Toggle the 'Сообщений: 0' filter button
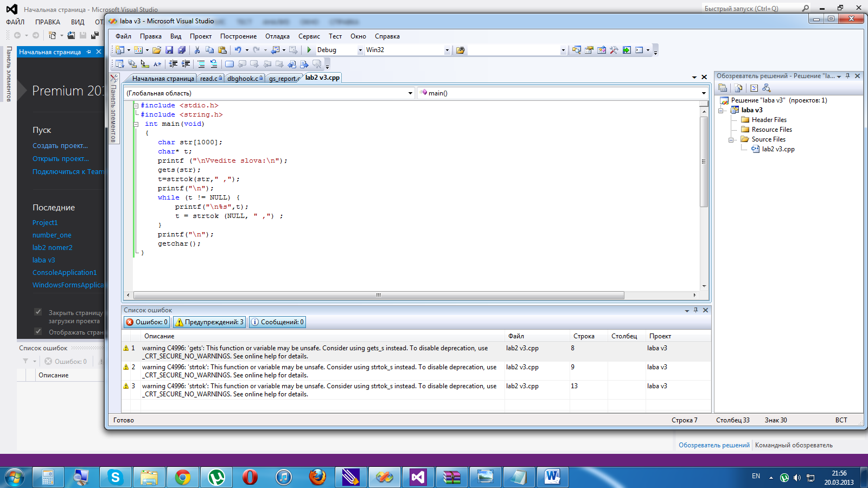Viewport: 868px width, 488px height. tap(277, 322)
